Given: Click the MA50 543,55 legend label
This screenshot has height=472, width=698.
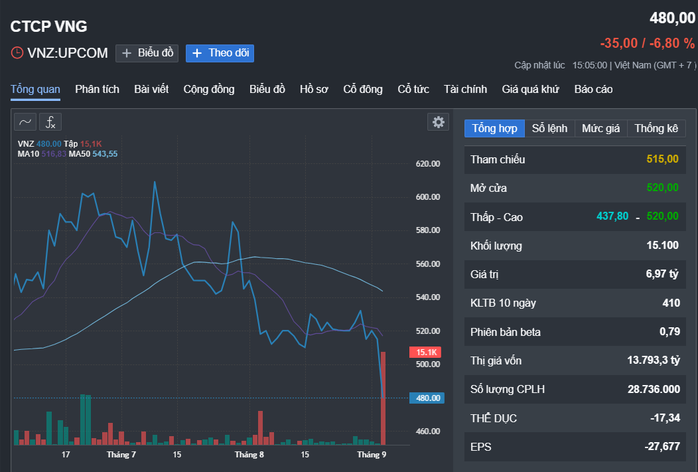Looking at the screenshot, I should coord(93,154).
